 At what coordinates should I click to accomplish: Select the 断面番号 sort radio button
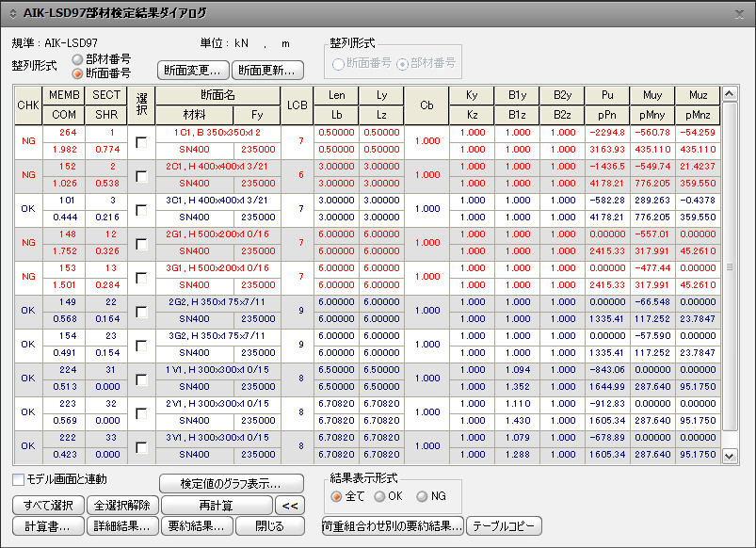click(x=77, y=73)
